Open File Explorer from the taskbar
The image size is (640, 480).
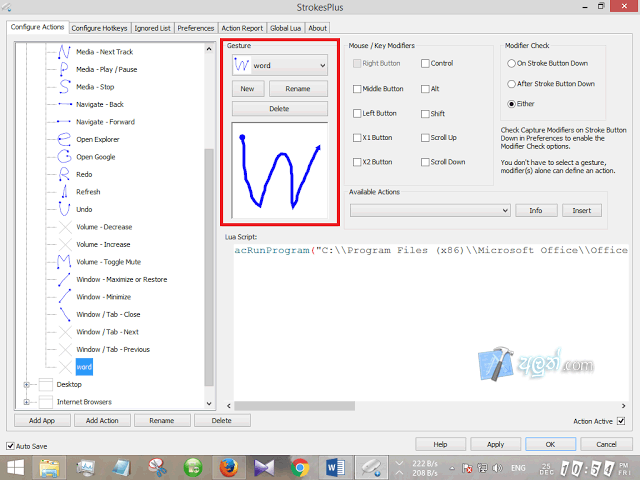coord(49,468)
